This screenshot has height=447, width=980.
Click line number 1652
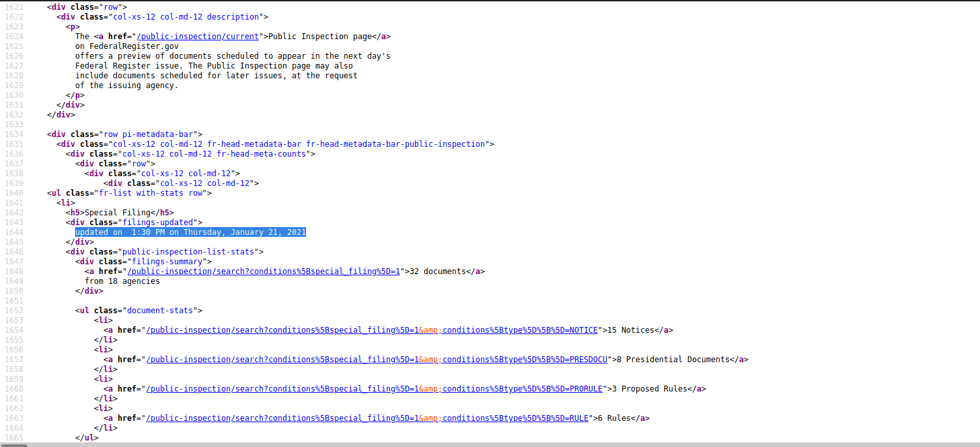point(14,311)
